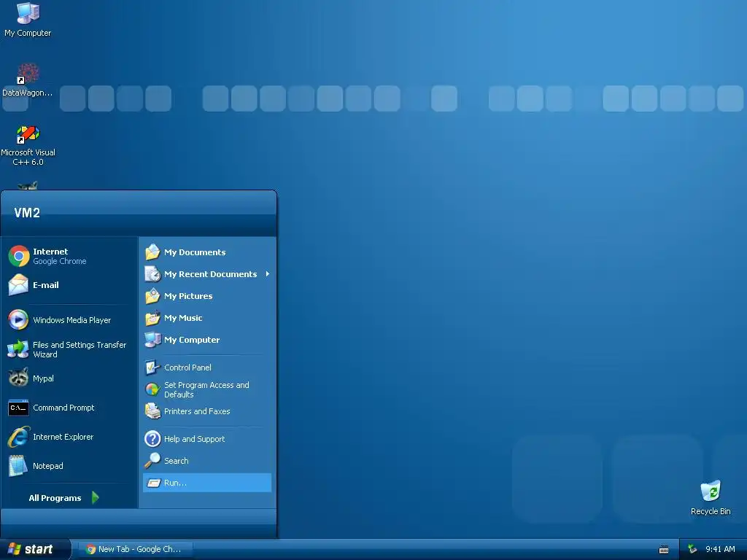Select the Microsoft Visual C++ 6.0 shortcut
The width and height of the screenshot is (747, 560).
[x=28, y=134]
